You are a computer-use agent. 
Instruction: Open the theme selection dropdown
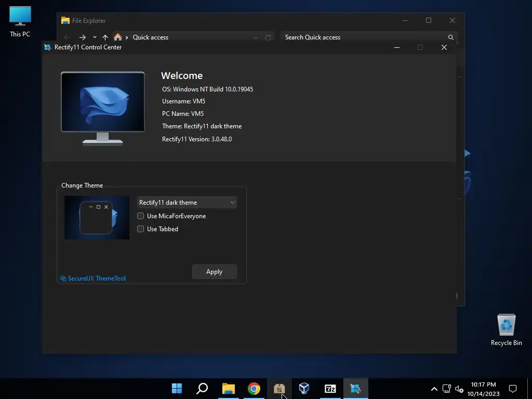click(187, 203)
